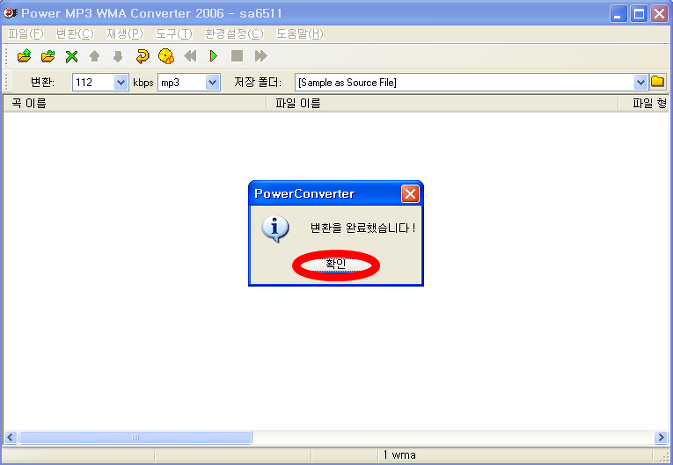Click the rewind previous track button
This screenshot has height=465, width=673.
(190, 56)
